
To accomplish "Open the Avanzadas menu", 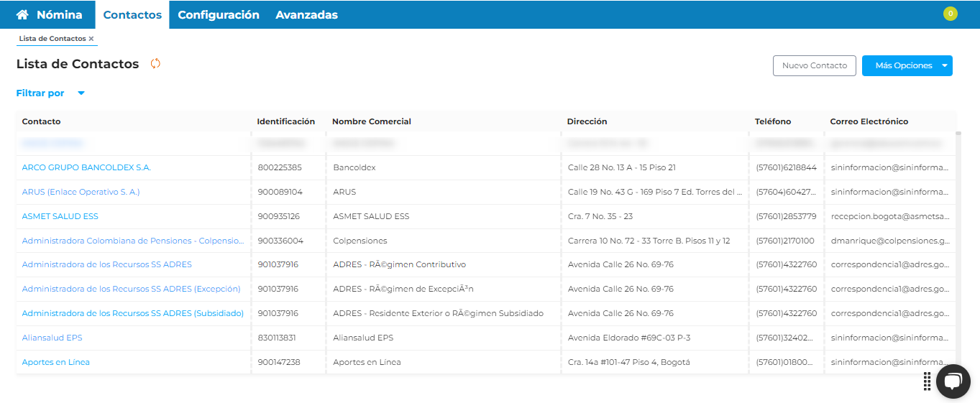I will [306, 14].
